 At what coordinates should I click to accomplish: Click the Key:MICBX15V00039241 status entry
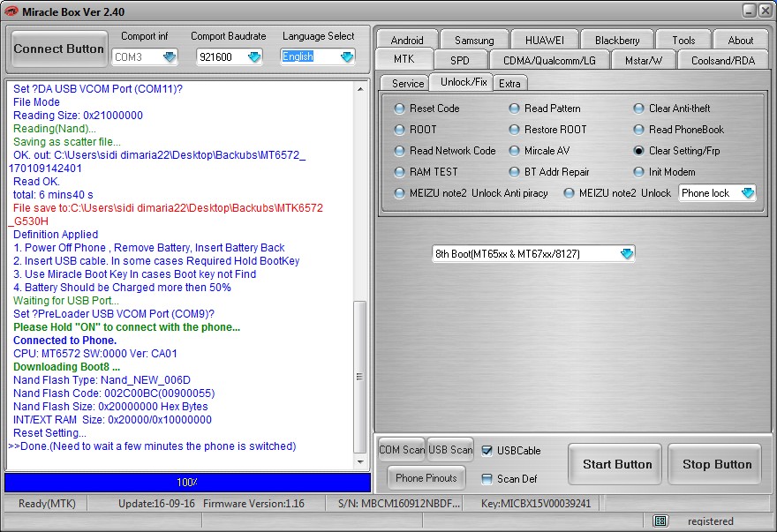536,504
